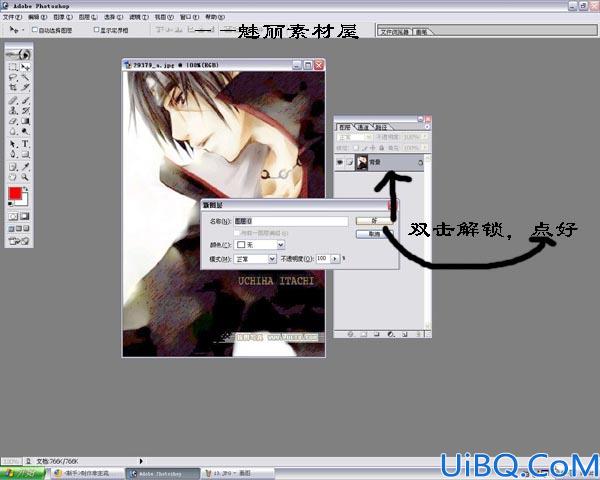Select the Healing Brush tool
This screenshot has height=480, width=600.
13,101
